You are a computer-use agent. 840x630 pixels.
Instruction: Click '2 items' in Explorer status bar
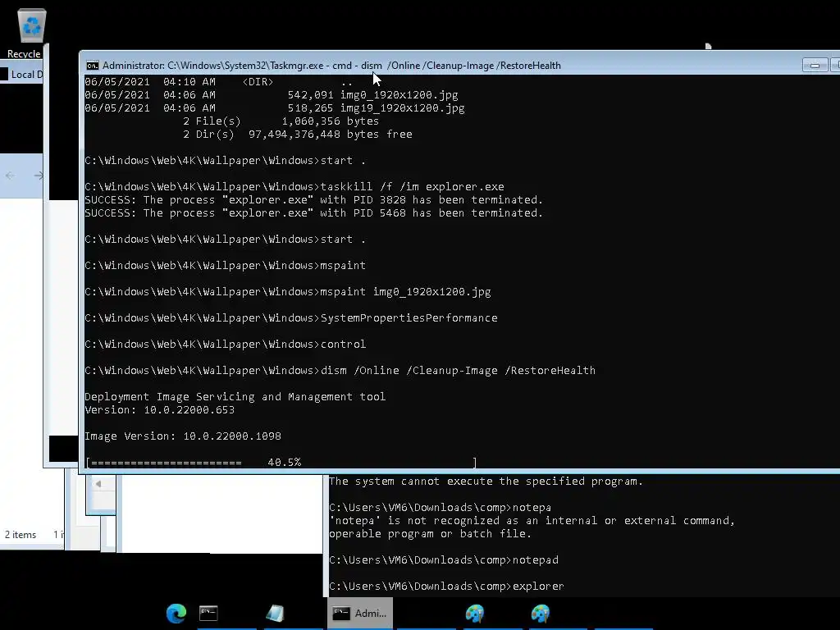pos(21,535)
